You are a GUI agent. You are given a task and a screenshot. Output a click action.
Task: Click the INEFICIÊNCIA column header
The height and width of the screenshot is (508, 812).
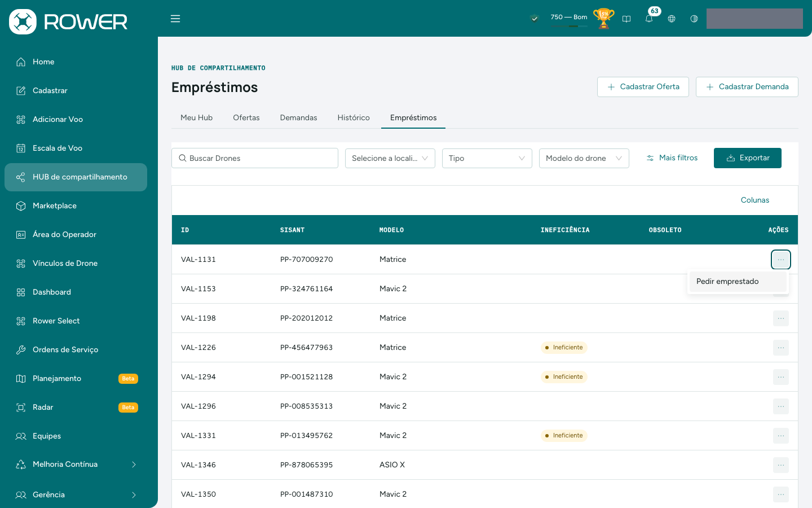click(565, 230)
